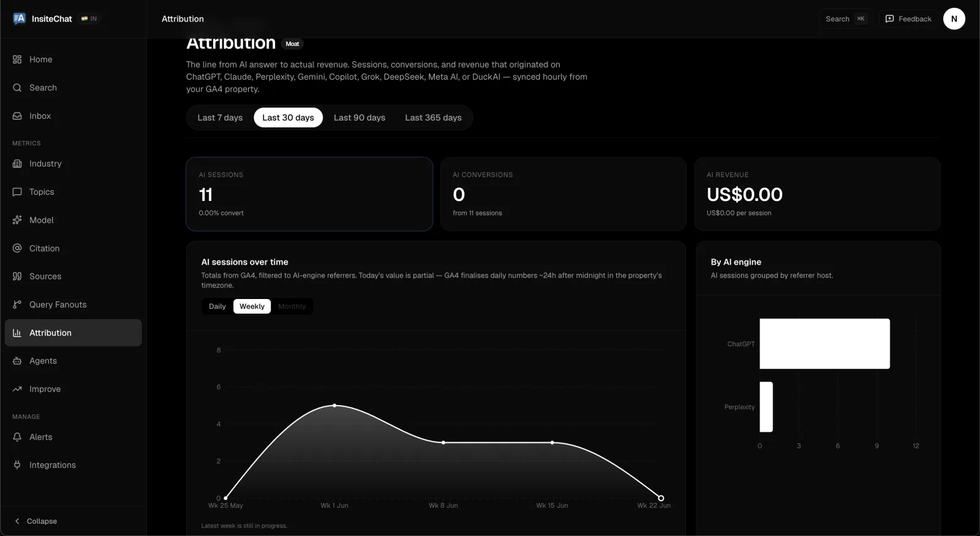The height and width of the screenshot is (536, 980).
Task: Click the Attribution breadcrumb in header
Action: pos(183,19)
